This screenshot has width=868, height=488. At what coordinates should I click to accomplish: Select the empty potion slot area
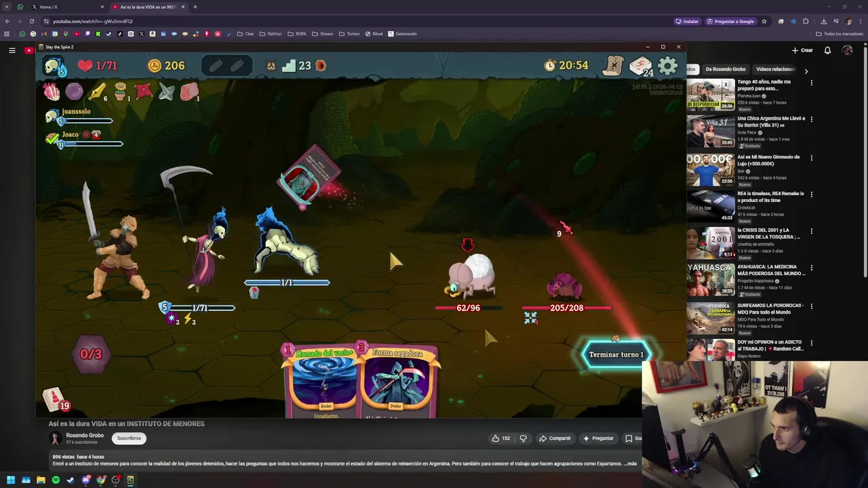point(226,66)
